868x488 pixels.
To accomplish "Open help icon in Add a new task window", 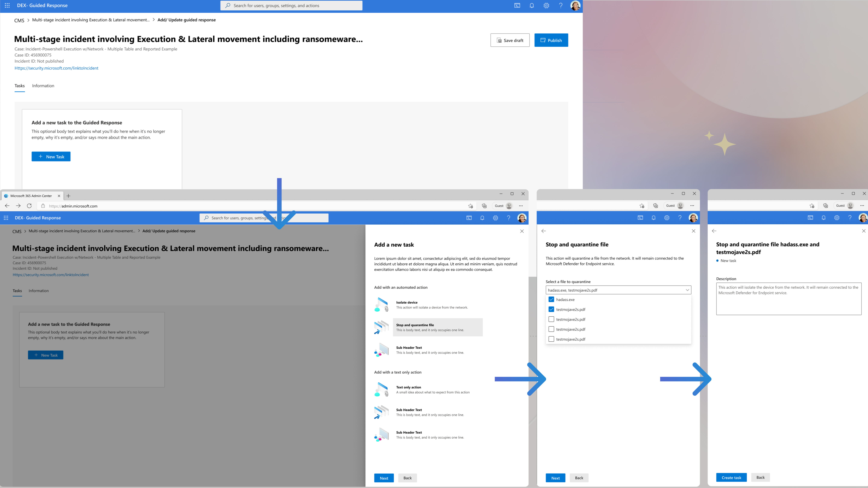I will pyautogui.click(x=508, y=218).
